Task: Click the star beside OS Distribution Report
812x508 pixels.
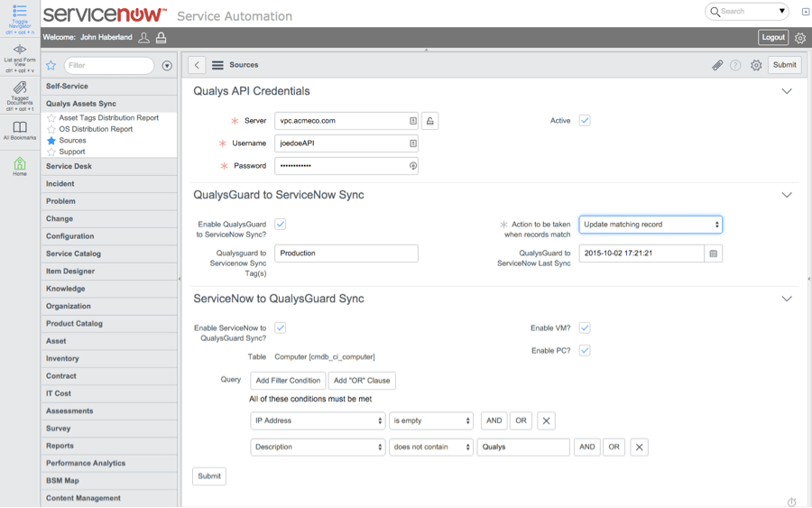Action: click(51, 129)
